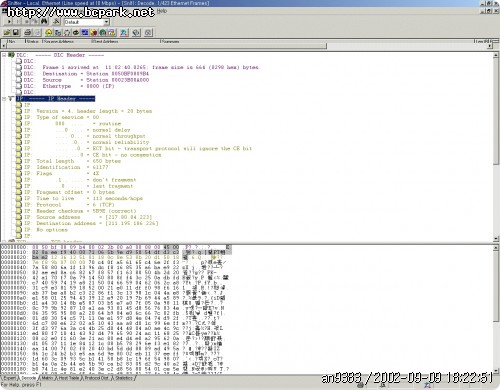Screen dimensions: 500x390
Task: Open the Host Table toolbar icon
Action: 58,32
